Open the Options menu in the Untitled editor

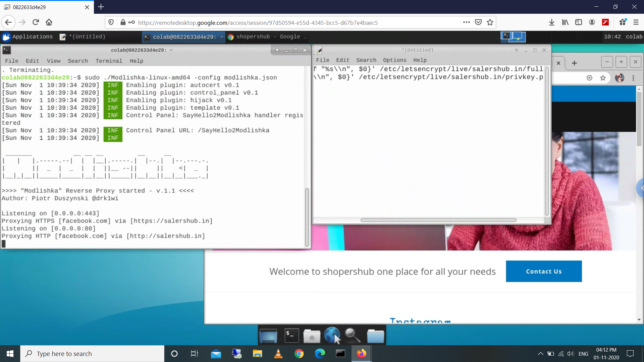click(x=395, y=60)
